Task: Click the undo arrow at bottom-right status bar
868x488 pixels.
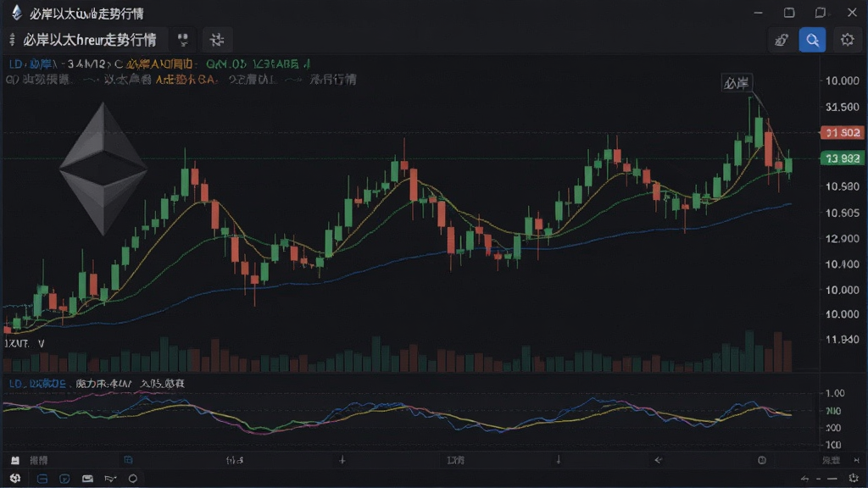Action: click(805, 479)
